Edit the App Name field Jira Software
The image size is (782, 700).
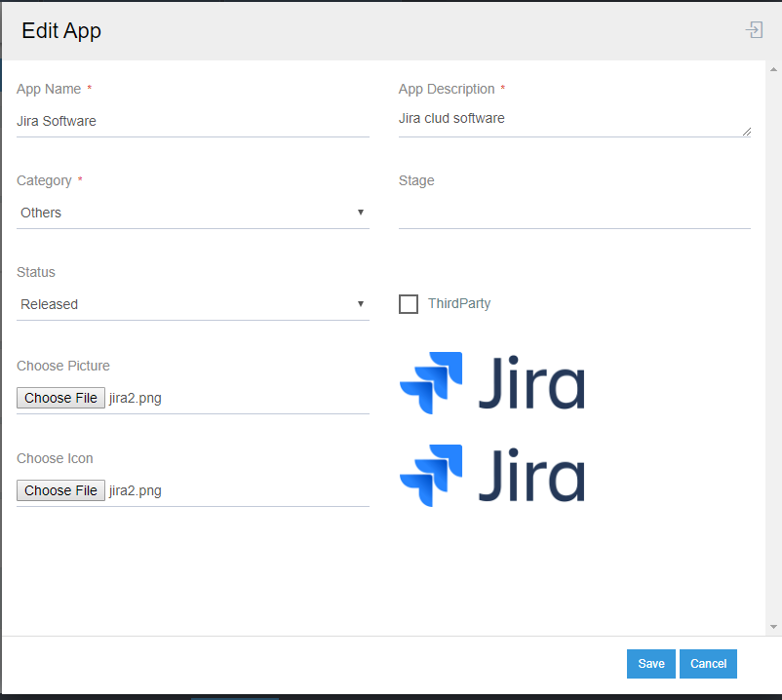click(192, 121)
